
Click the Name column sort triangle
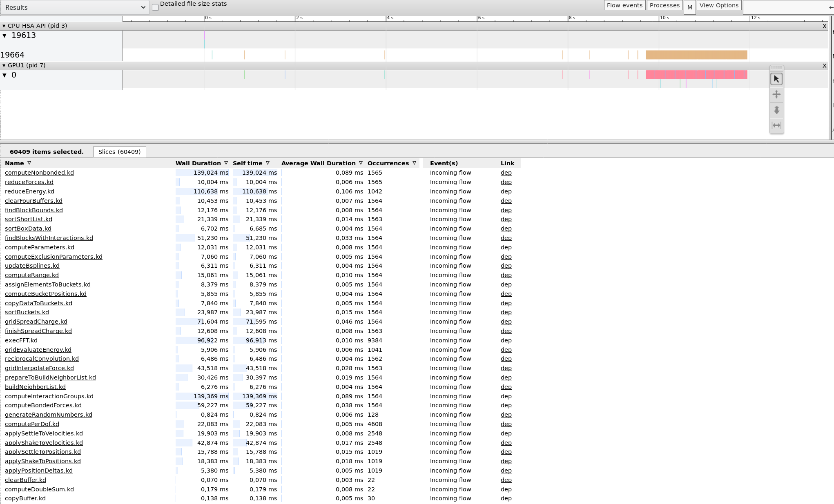tap(29, 163)
